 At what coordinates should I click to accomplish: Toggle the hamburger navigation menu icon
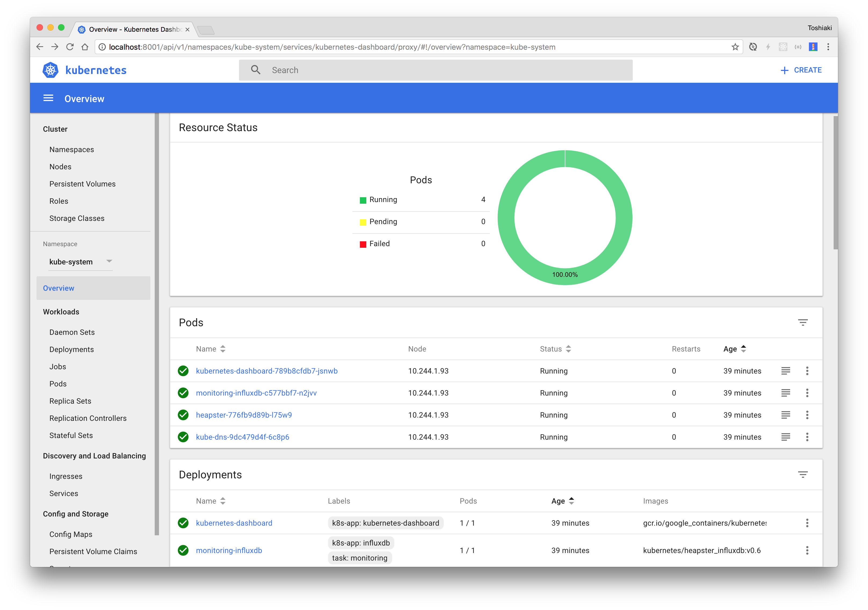(x=48, y=98)
